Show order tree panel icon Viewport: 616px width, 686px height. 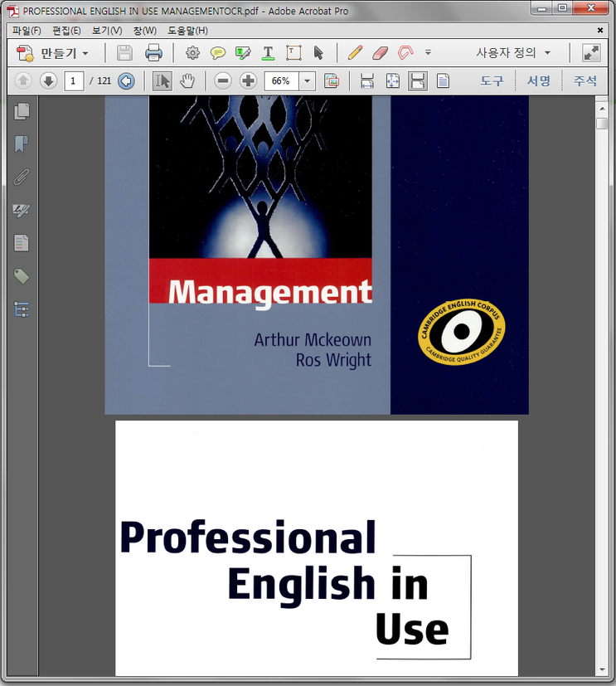tap(22, 309)
